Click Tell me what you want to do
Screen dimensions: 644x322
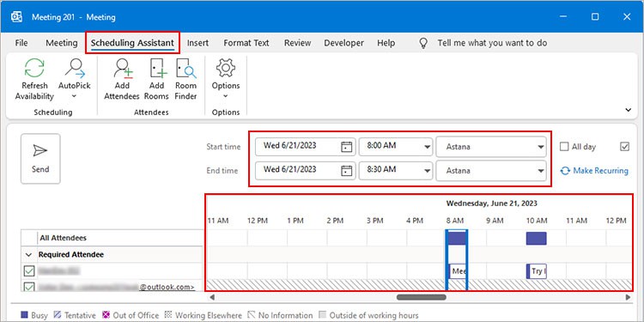492,43
